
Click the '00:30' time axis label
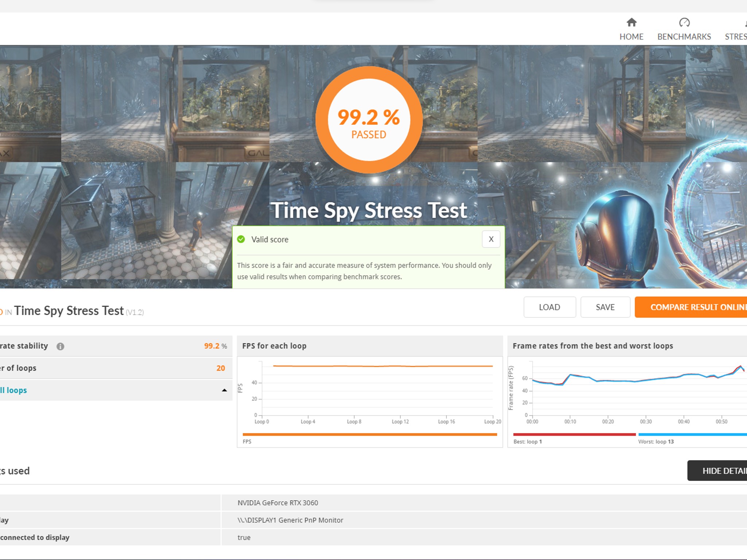click(x=646, y=421)
